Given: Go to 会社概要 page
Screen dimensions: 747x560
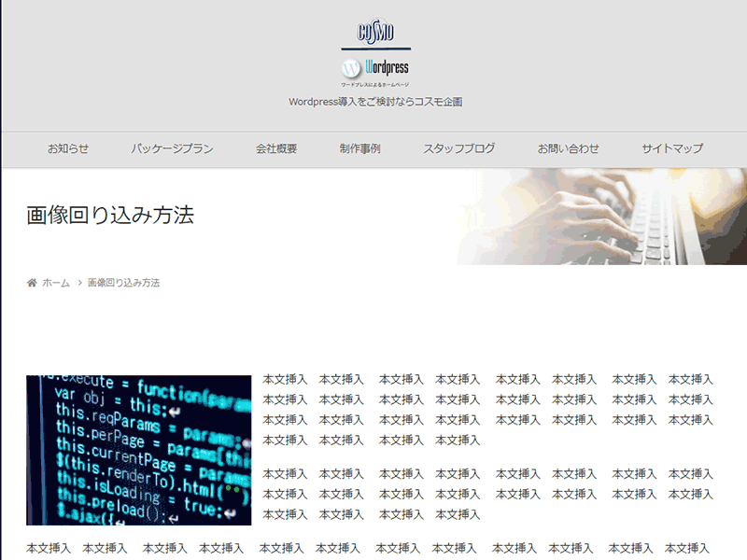Looking at the screenshot, I should 276,148.
